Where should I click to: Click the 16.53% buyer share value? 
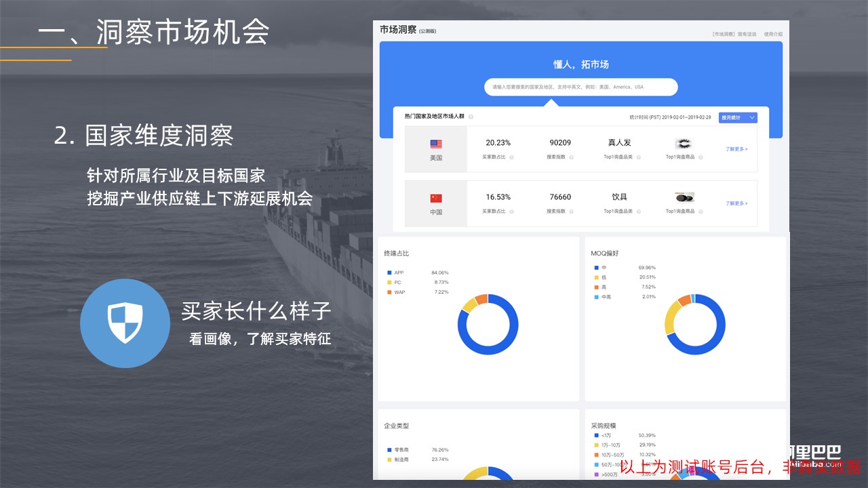498,197
